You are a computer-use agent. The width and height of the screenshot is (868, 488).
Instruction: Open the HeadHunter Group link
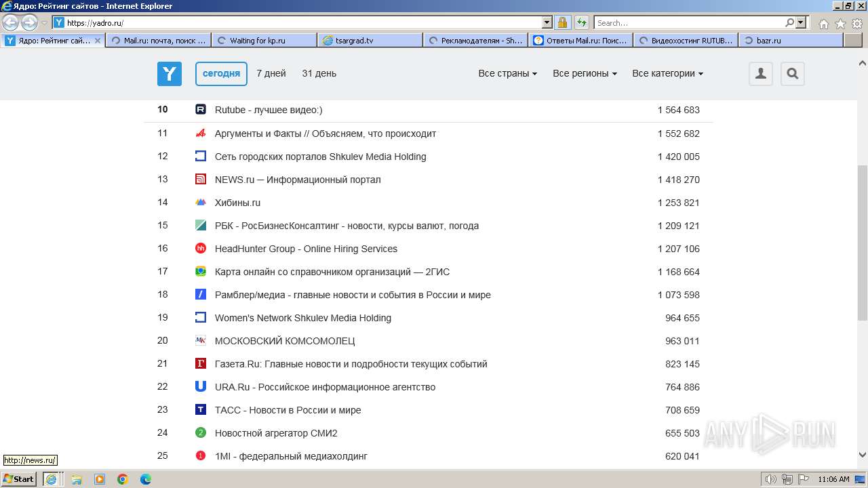[x=306, y=249]
